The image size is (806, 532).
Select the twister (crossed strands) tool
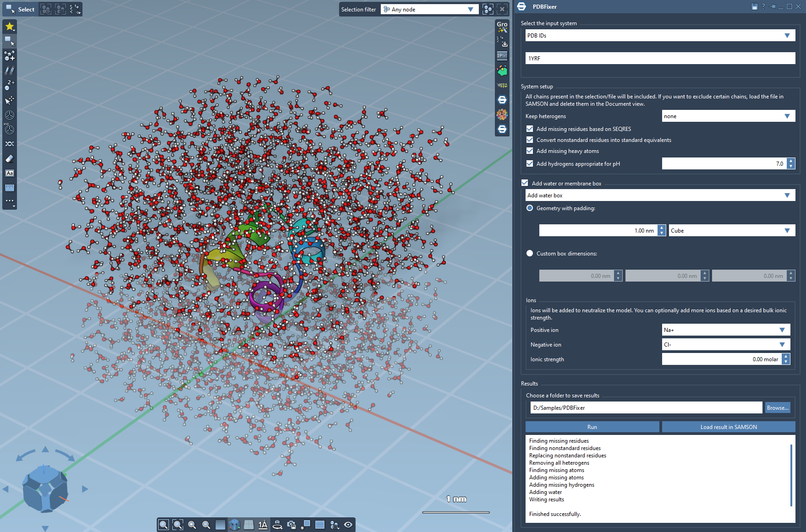pyautogui.click(x=10, y=144)
